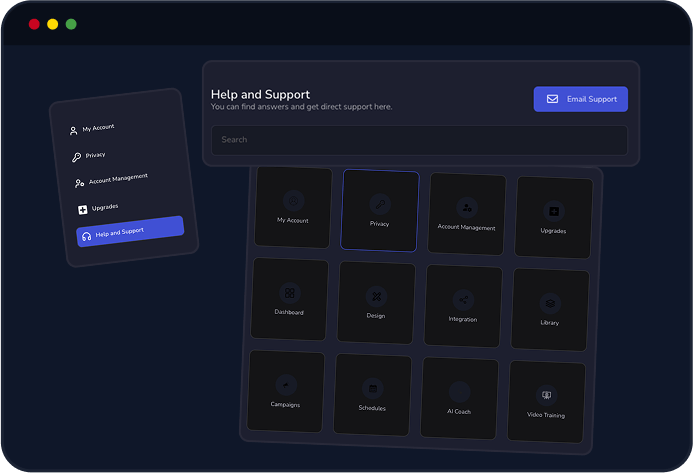Image resolution: width=693 pixels, height=473 pixels.
Task: Focus the Search input field
Action: (419, 140)
